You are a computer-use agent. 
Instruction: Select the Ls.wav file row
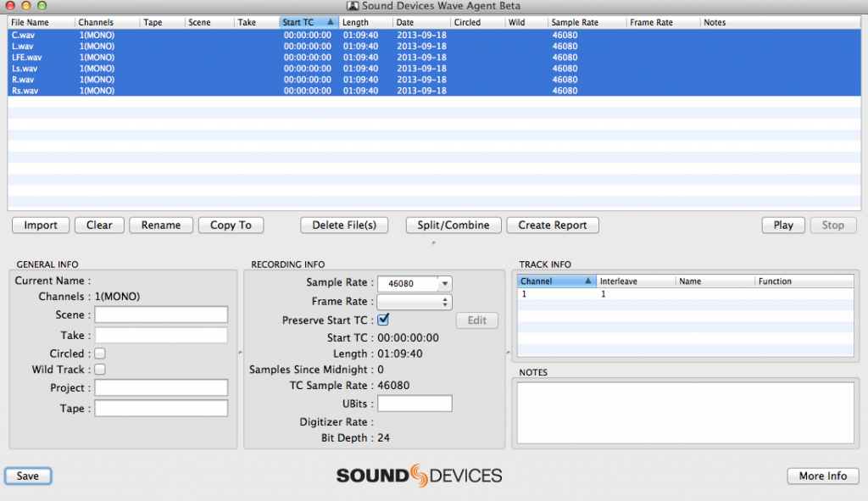(434, 69)
